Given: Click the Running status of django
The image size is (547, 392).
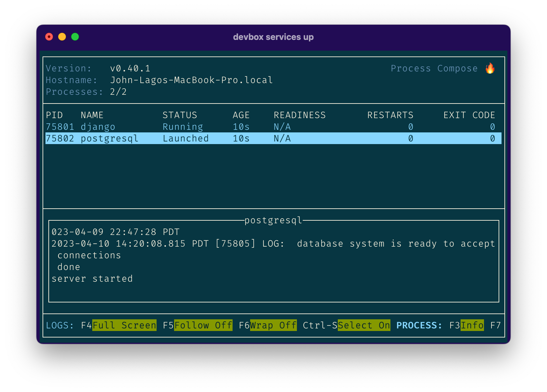Looking at the screenshot, I should 183,127.
